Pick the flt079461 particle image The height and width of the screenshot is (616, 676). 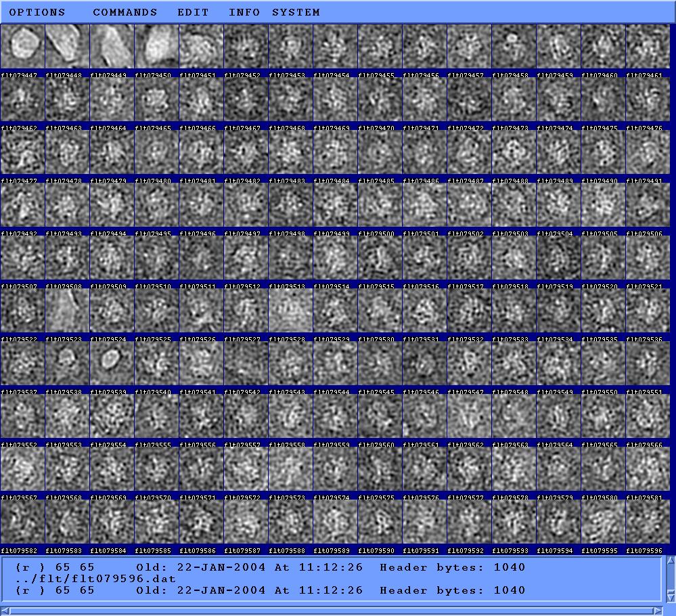point(648,47)
